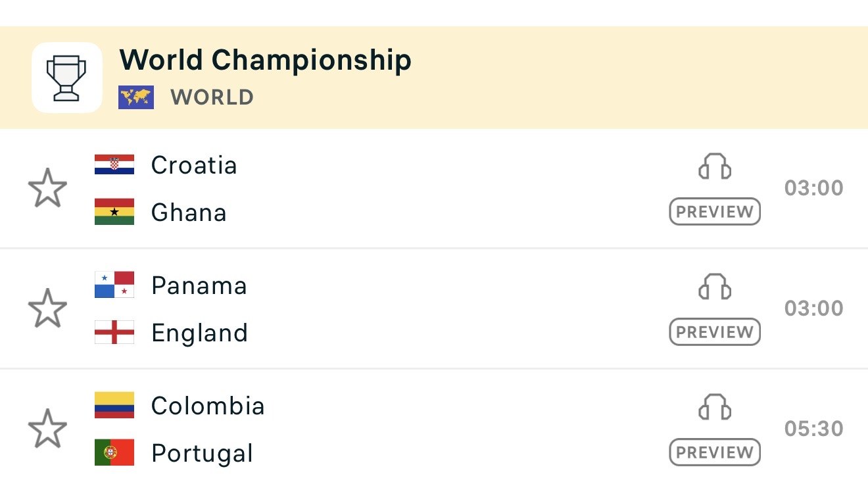Favorite the Panama vs England match star
The width and height of the screenshot is (868, 488).
coord(47,308)
